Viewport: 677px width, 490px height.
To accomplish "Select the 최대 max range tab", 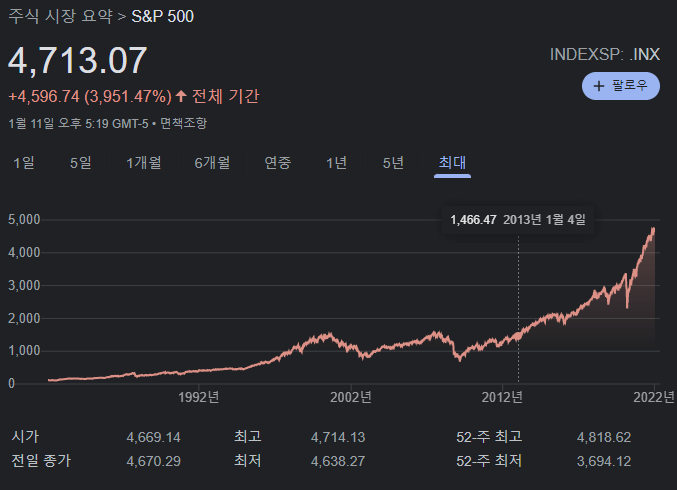I will pyautogui.click(x=452, y=163).
